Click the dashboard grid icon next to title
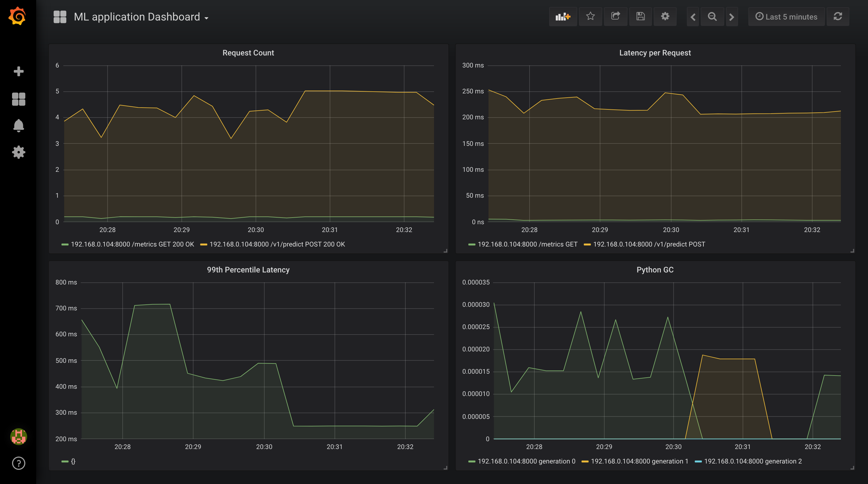This screenshot has height=484, width=868. tap(60, 17)
